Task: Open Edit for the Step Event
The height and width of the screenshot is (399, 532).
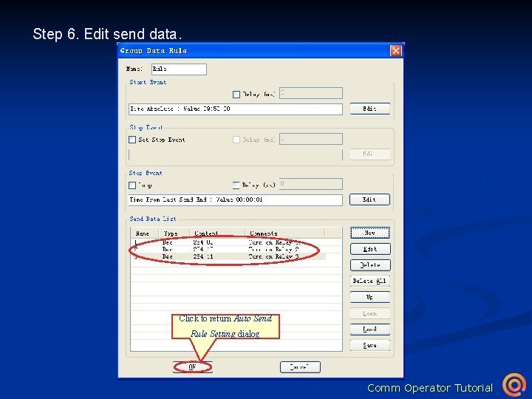Action: [369, 199]
